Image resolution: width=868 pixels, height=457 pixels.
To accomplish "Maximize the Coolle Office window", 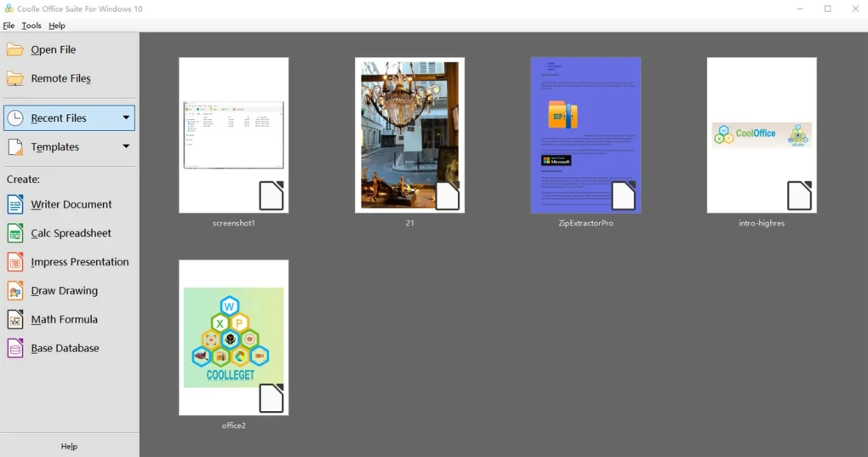I will pyautogui.click(x=828, y=9).
